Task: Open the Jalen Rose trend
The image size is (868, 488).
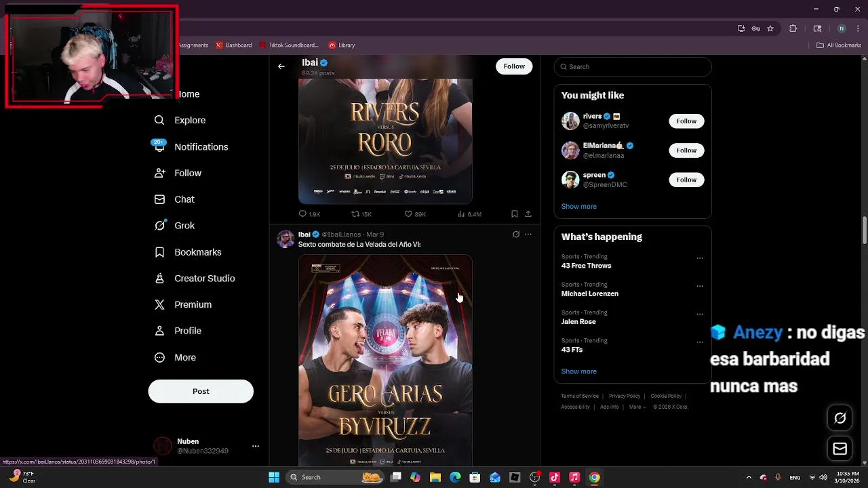Action: coord(578,322)
